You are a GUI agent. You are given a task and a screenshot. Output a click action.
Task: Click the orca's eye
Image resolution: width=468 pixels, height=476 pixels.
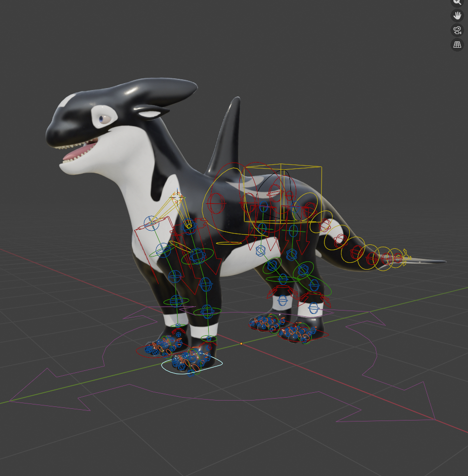click(x=103, y=118)
